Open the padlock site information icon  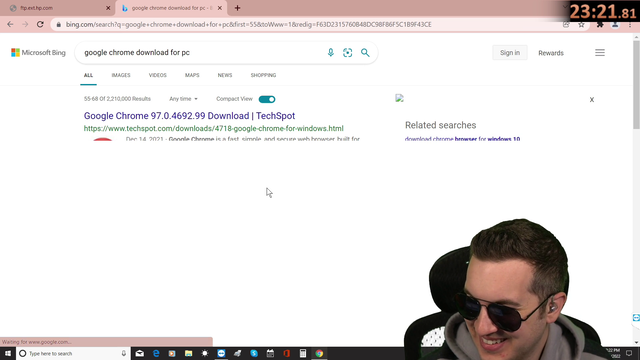pyautogui.click(x=58, y=24)
